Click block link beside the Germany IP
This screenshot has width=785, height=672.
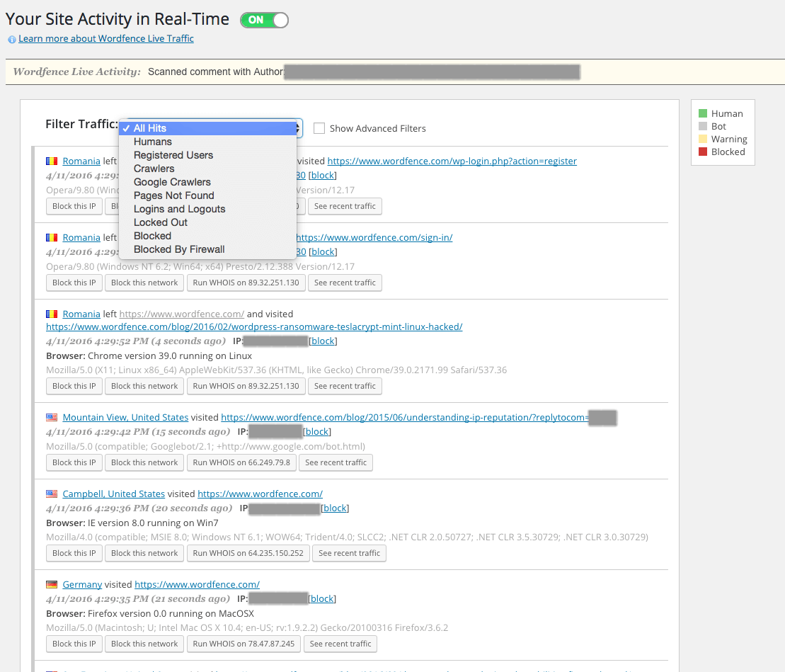click(322, 598)
